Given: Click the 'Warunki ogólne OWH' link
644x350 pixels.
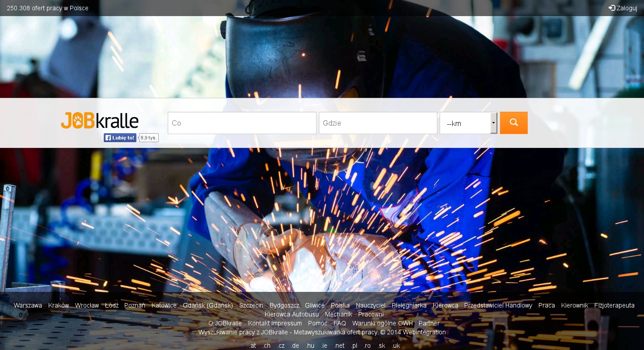Looking at the screenshot, I should [x=382, y=323].
